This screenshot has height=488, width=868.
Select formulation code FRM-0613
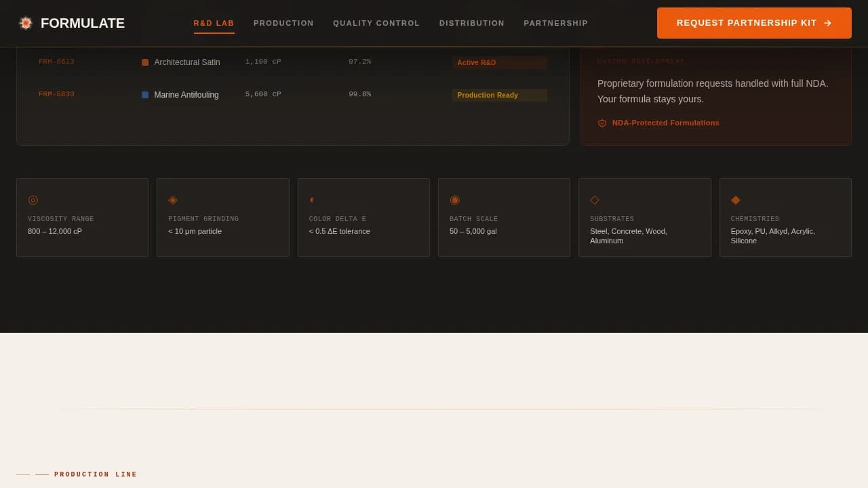(x=56, y=61)
